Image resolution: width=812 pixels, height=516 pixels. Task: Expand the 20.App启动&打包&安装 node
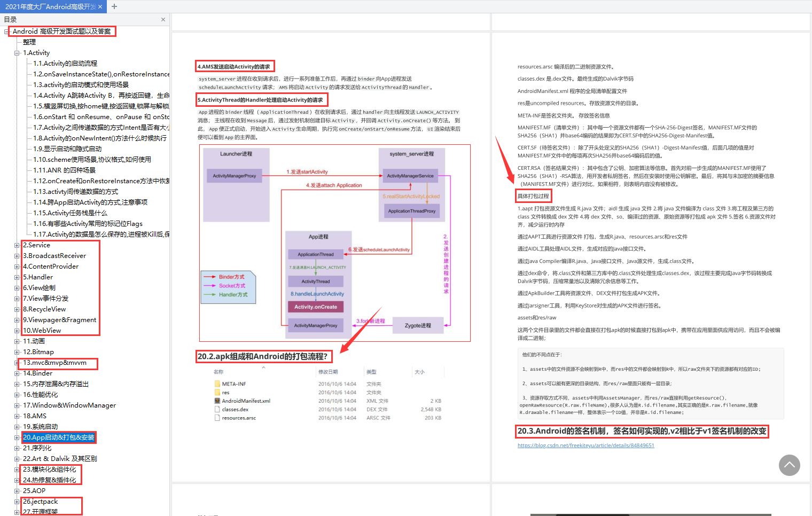17,437
